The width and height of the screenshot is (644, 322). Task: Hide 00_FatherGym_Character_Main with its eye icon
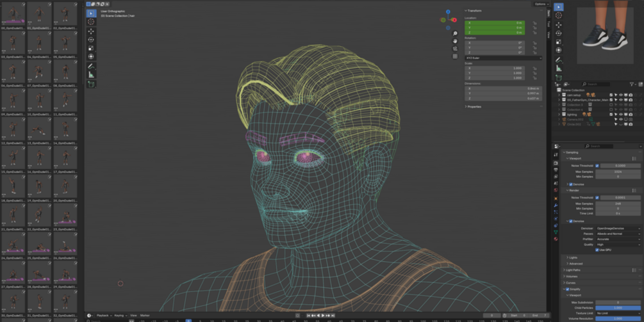[621, 100]
